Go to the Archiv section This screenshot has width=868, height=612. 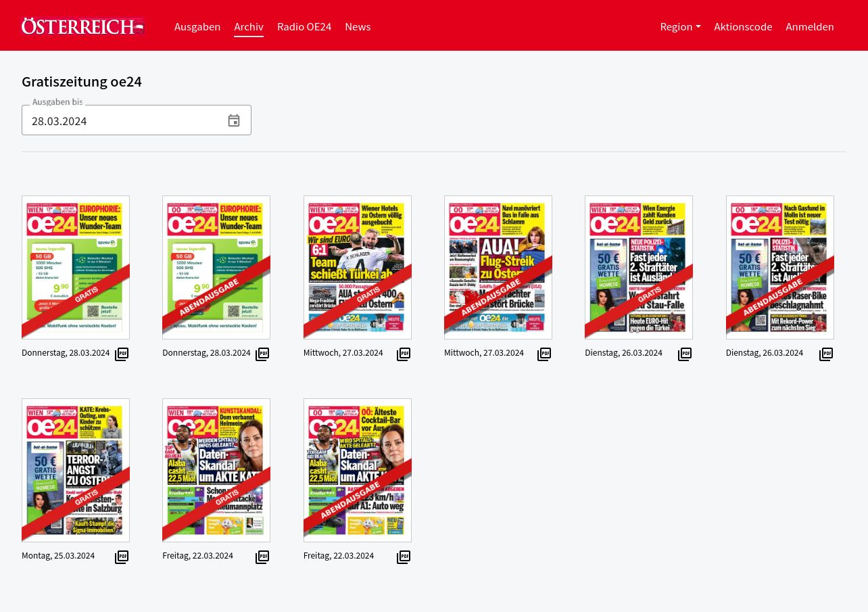point(249,26)
